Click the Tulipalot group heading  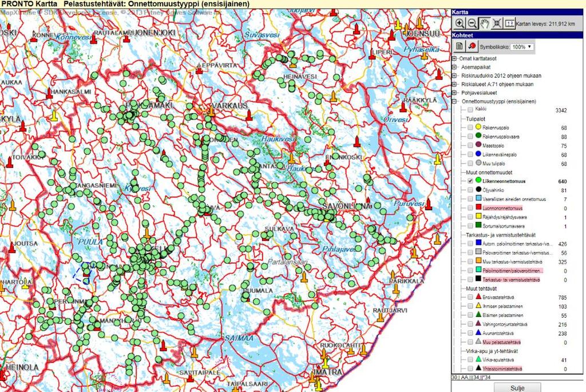click(476, 119)
